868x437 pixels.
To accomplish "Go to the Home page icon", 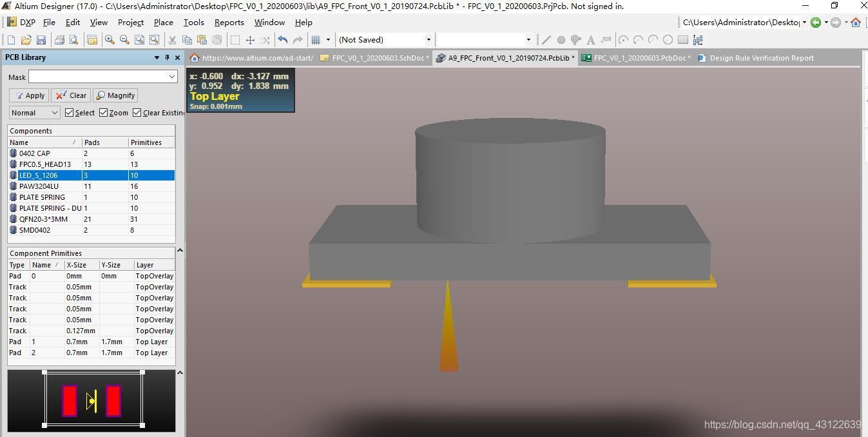I will point(856,23).
